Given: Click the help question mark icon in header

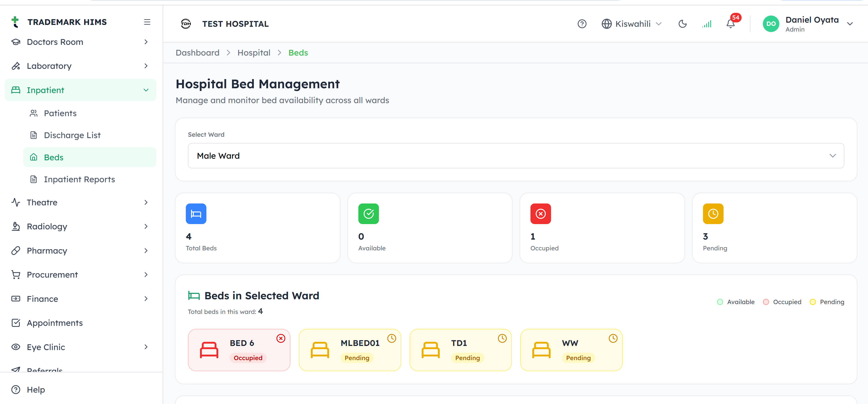Looking at the screenshot, I should tap(582, 24).
